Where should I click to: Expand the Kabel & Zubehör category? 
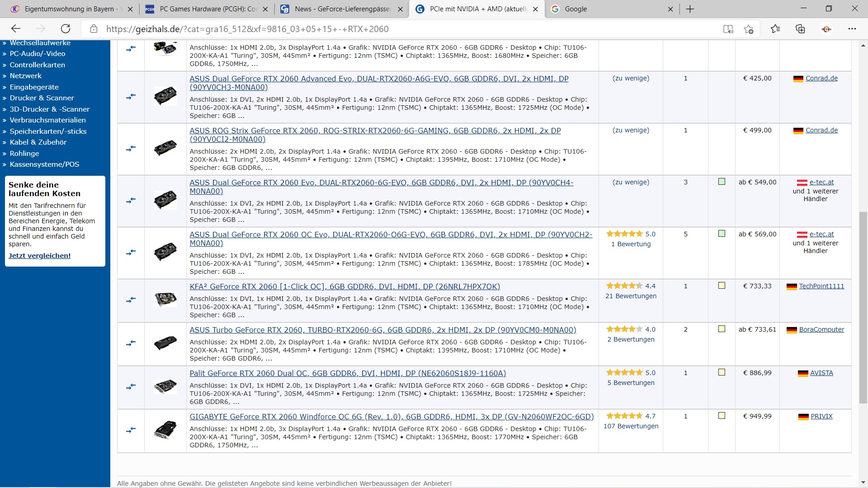pos(38,142)
